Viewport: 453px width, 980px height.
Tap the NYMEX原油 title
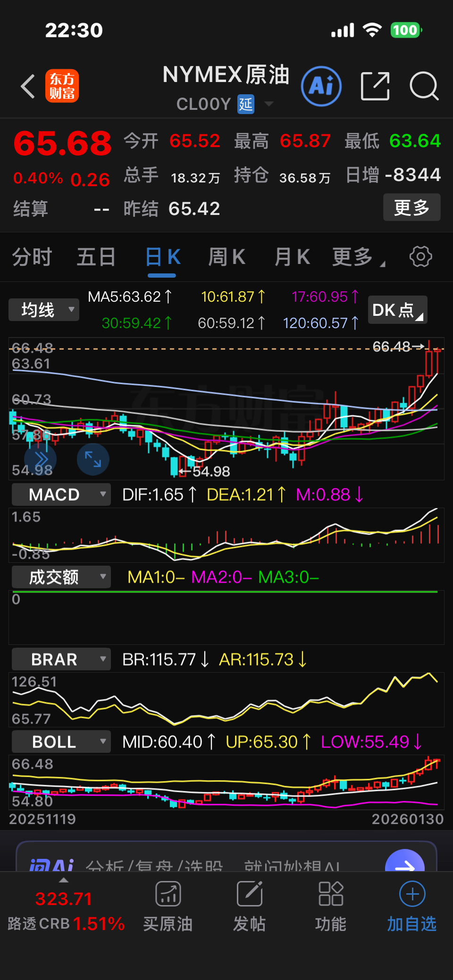tap(226, 74)
